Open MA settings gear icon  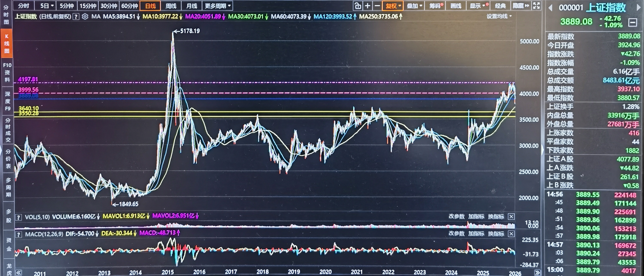pyautogui.click(x=85, y=17)
